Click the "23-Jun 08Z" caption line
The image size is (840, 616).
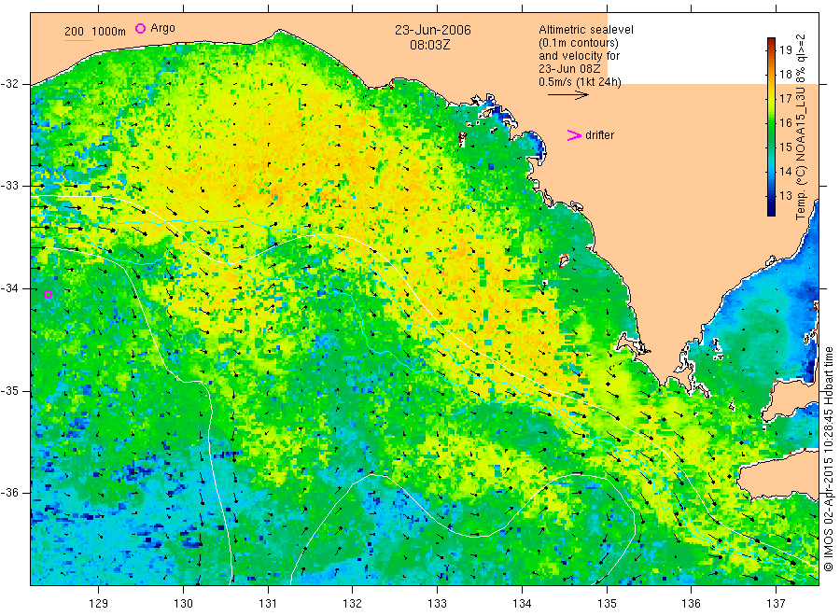(x=569, y=69)
